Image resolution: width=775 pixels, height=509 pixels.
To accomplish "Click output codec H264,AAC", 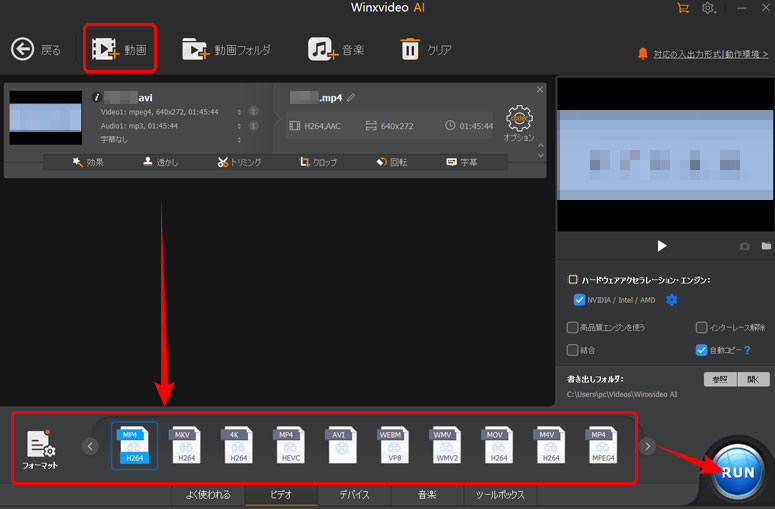I will pyautogui.click(x=315, y=126).
